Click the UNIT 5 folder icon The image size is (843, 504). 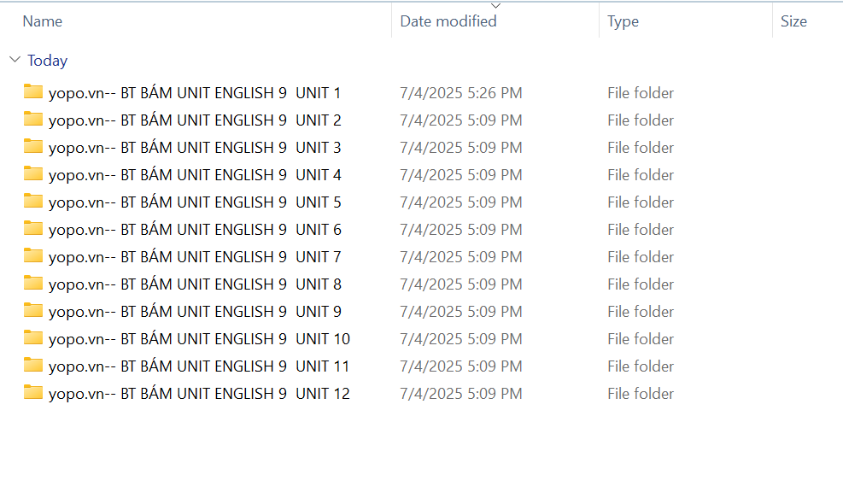point(33,202)
